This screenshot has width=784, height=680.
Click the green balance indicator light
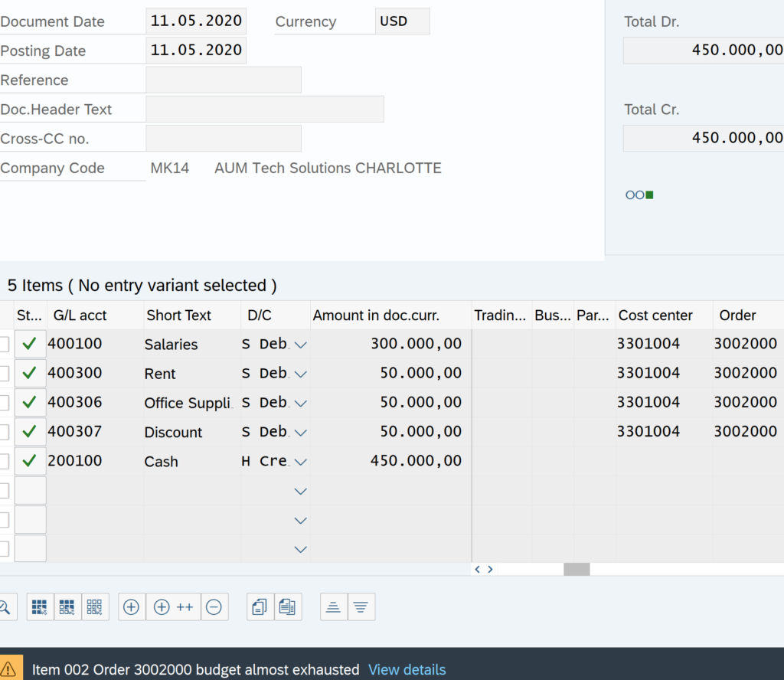[x=649, y=195]
